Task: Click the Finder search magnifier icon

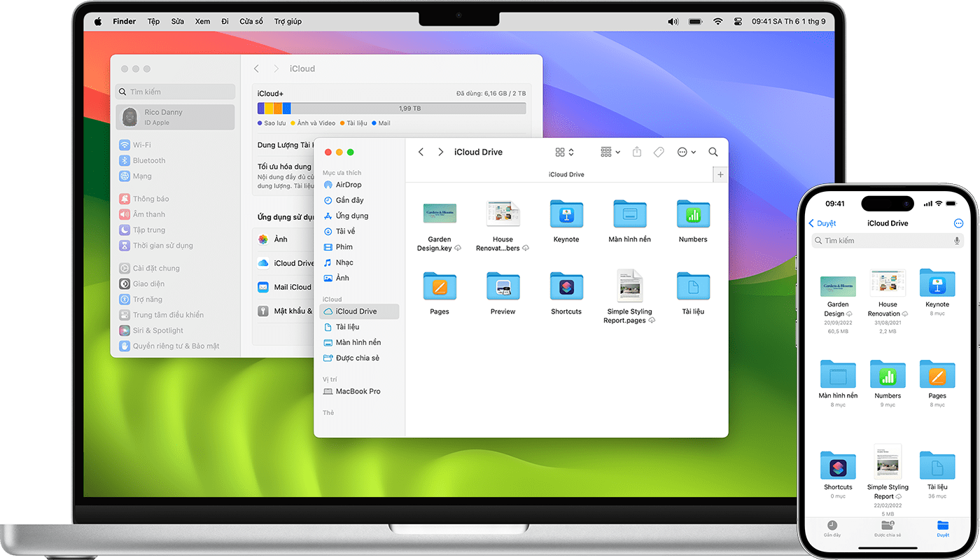Action: point(713,152)
